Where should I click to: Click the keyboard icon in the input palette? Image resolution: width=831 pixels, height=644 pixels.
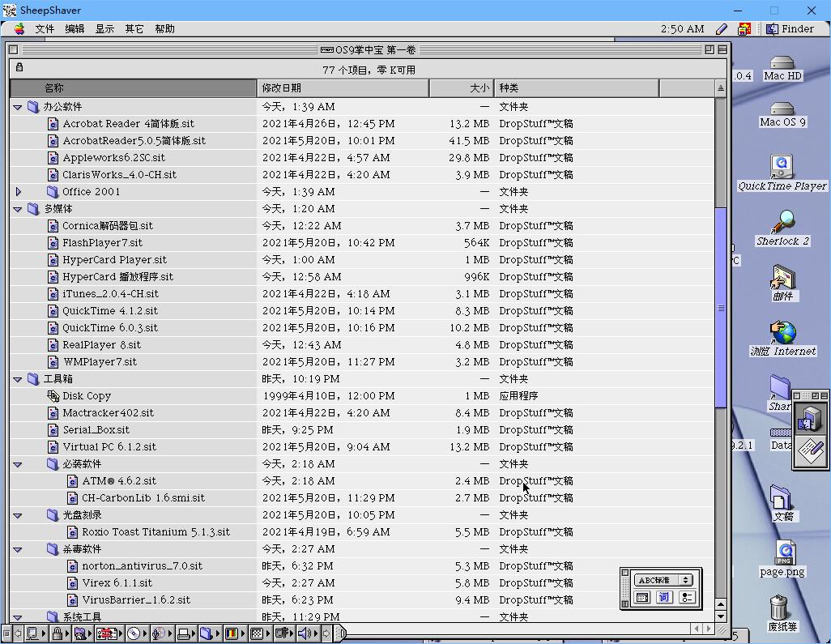(x=642, y=597)
